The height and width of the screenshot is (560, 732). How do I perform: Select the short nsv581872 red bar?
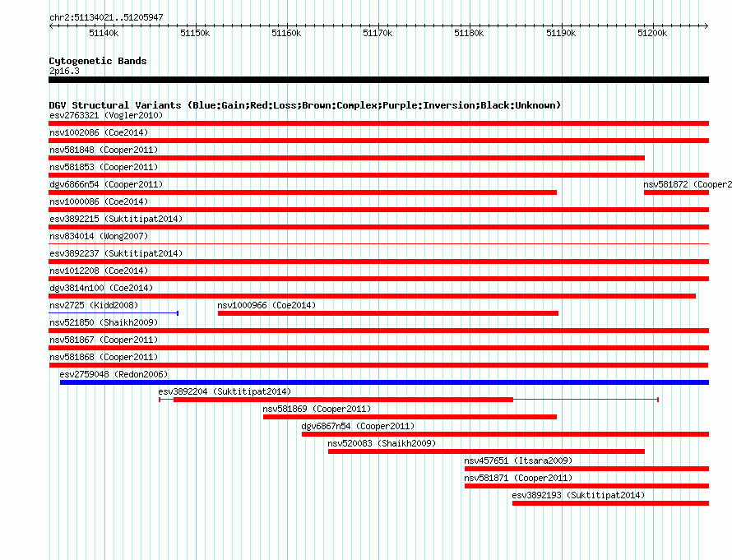click(676, 192)
